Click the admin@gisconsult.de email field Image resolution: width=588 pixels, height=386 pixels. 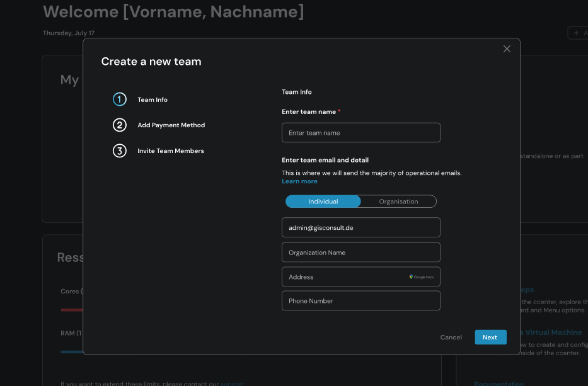(360, 227)
